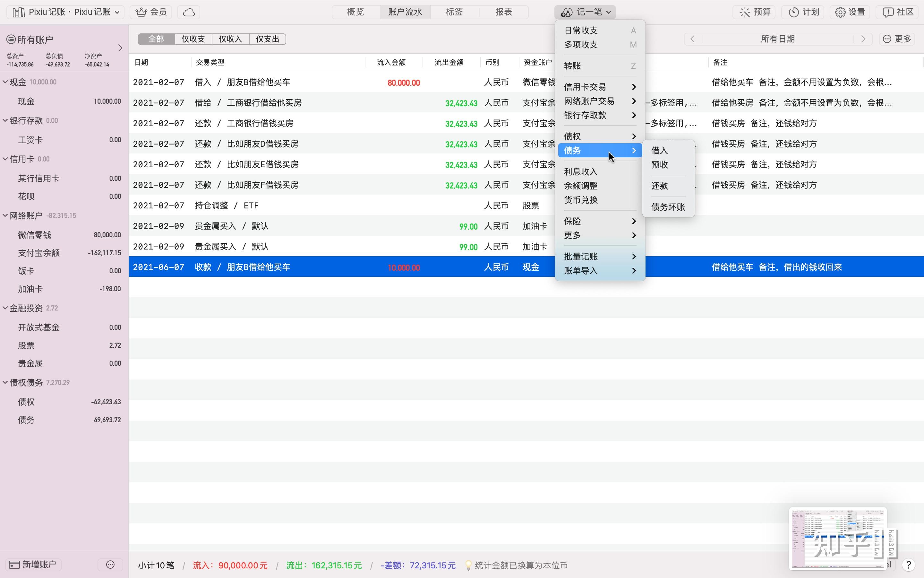
Task: Click the 新增账户 add account button
Action: click(x=33, y=565)
